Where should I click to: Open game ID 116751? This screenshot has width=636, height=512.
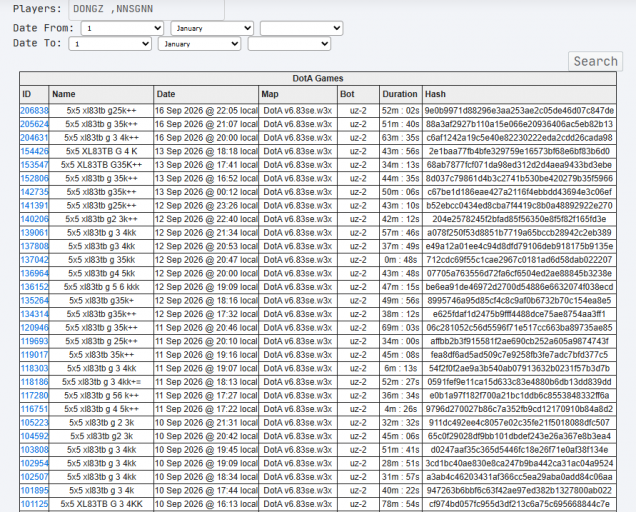(34, 409)
